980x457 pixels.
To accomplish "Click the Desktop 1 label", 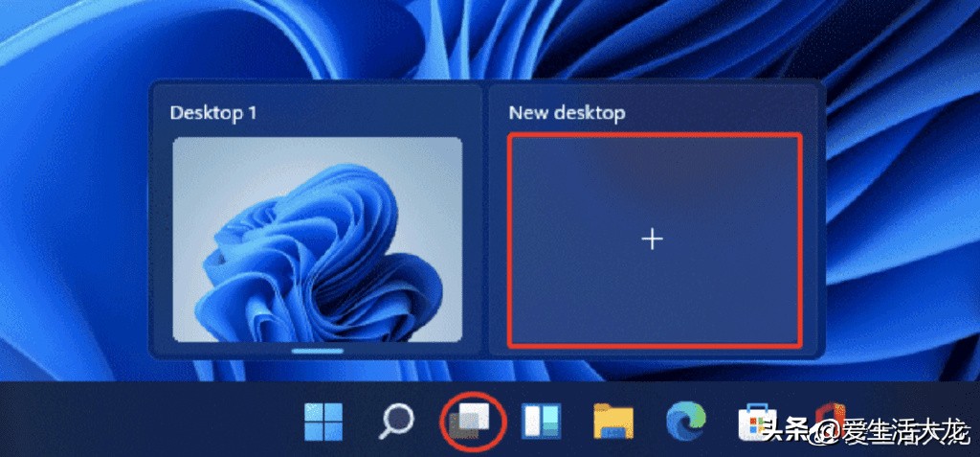I will click(213, 113).
